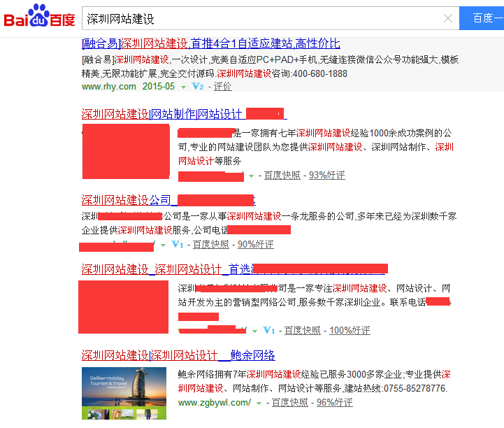This screenshot has width=504, height=428.
Task: Expand the dropdown arrow after www.zgbywl.com/
Action: [x=259, y=404]
